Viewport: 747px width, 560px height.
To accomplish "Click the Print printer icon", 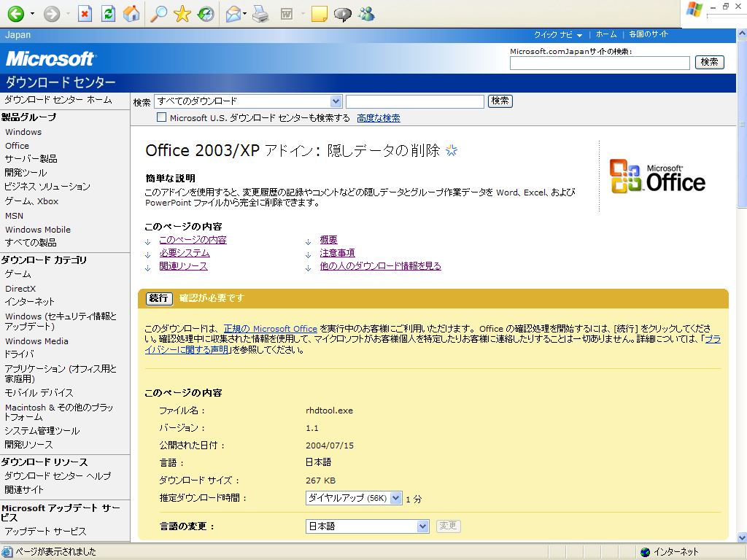I will [261, 14].
